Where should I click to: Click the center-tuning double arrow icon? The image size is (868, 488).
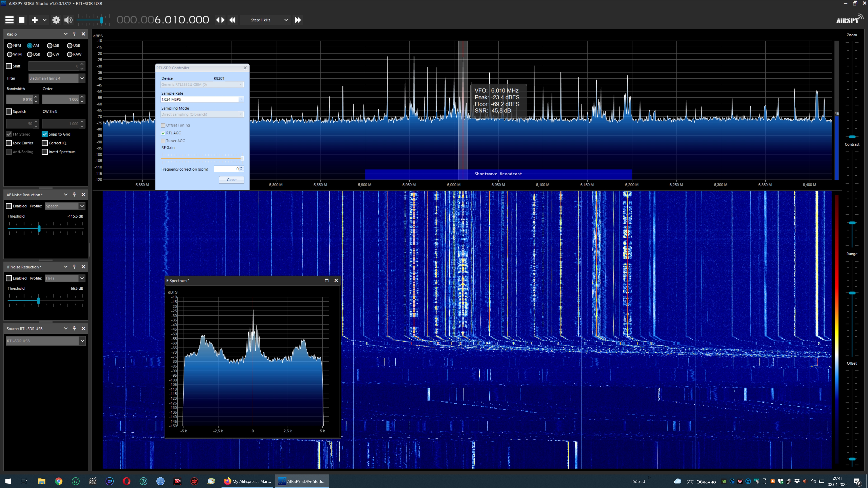220,20
